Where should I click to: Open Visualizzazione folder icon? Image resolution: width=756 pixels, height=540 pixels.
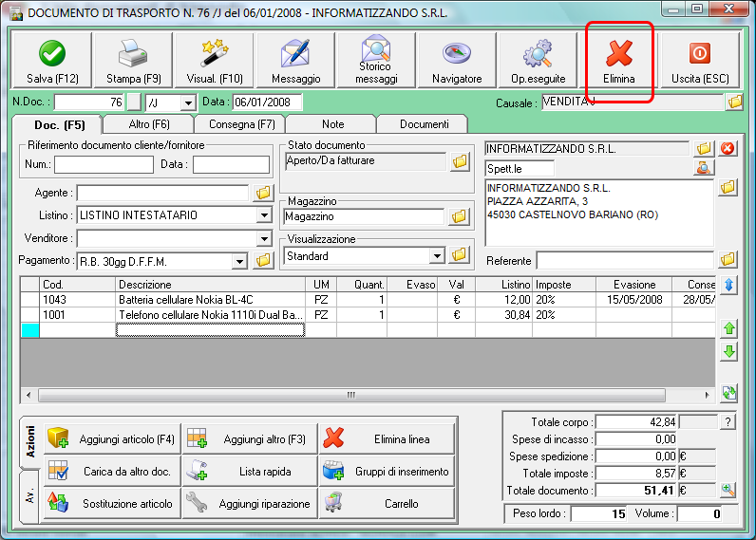[459, 255]
